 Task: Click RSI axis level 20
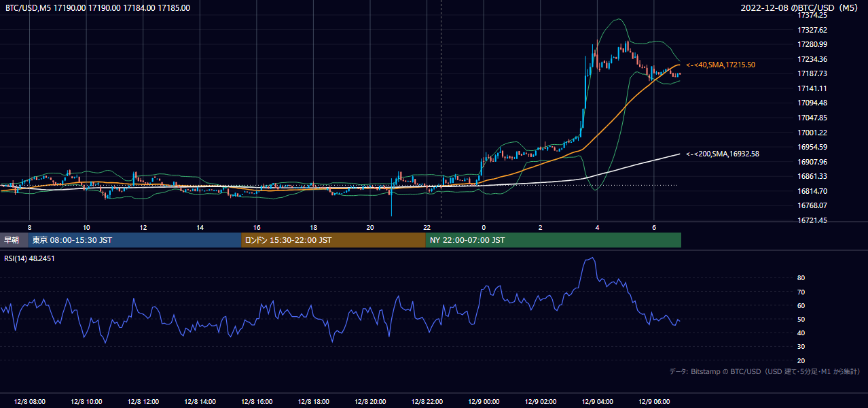[801, 360]
